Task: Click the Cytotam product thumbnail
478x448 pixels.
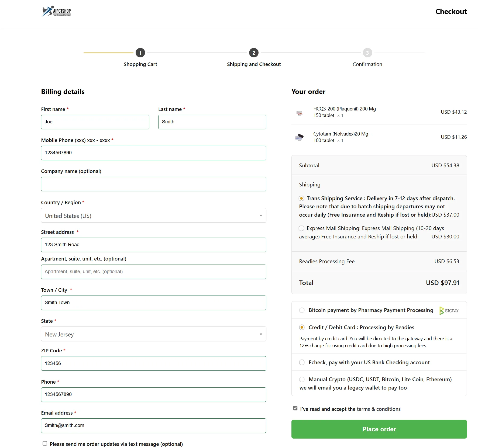Action: tap(299, 137)
